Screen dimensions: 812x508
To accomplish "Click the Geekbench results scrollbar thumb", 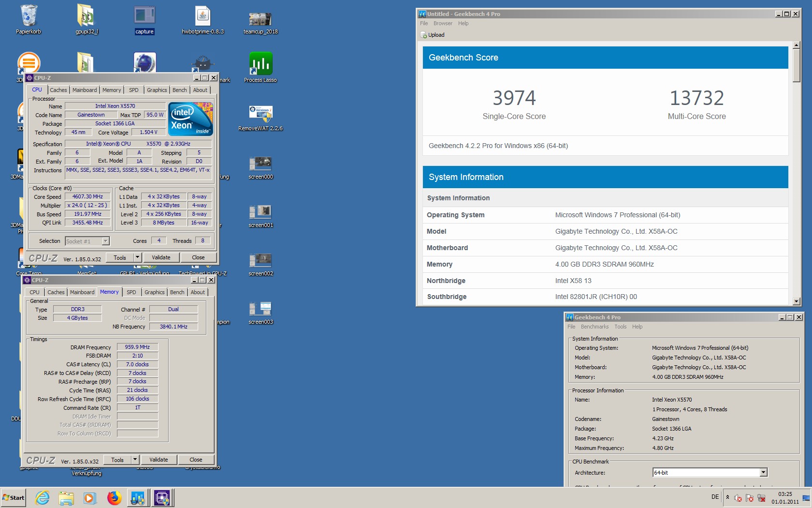I will [797, 65].
